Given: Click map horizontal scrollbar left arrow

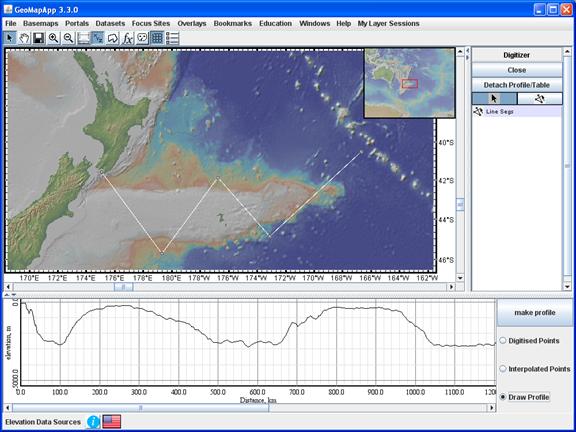Looking at the screenshot, I should tap(8, 287).
